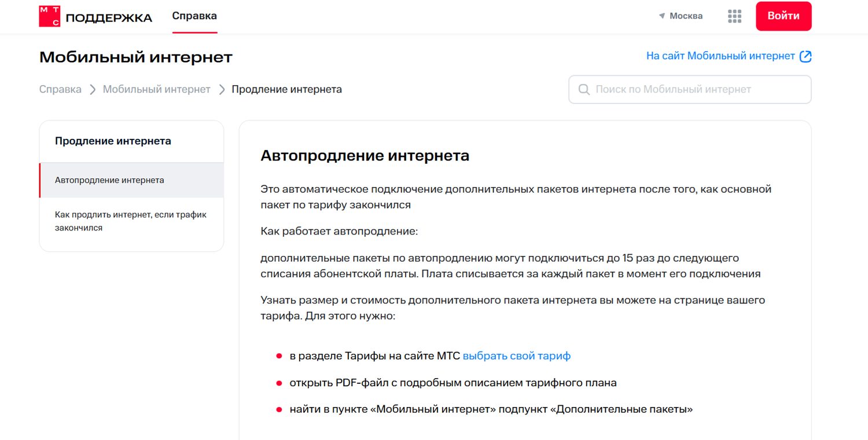Select the Москва region link

coord(686,16)
